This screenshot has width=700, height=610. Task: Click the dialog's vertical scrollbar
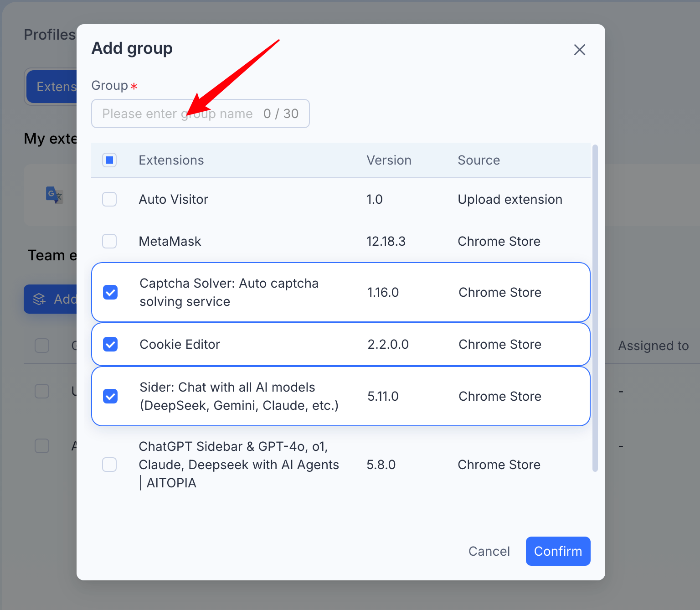[x=595, y=308]
